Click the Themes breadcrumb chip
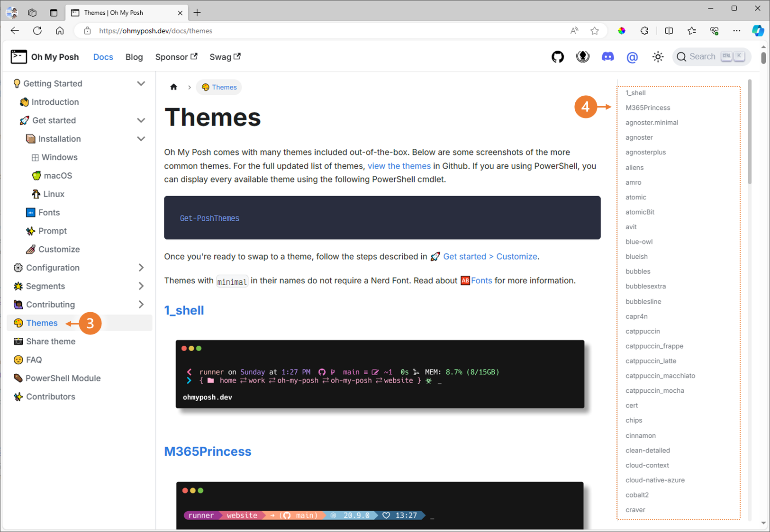The width and height of the screenshot is (770, 532). coord(219,87)
